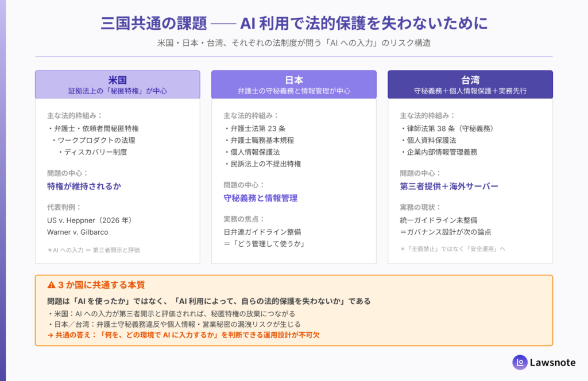Select the title 三国共通の課題 heading

tap(294, 23)
